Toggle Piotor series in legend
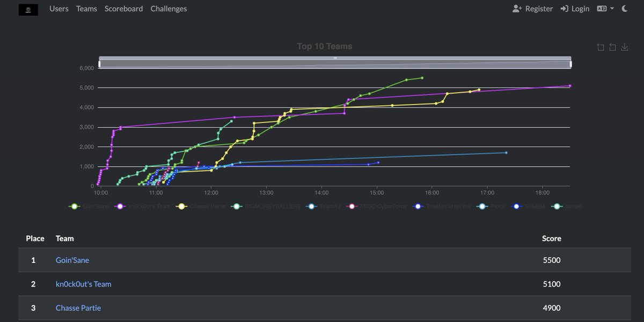Screen dimensions: 644x322 click(x=491, y=207)
